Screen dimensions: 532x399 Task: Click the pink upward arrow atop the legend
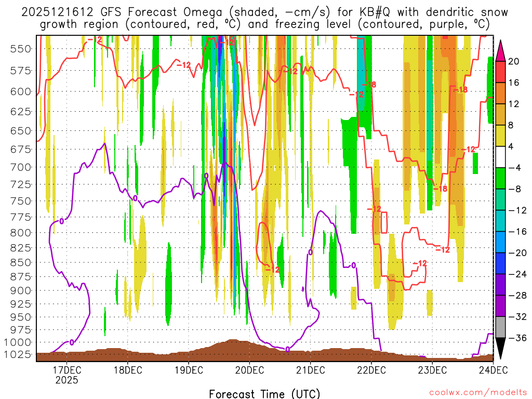[x=500, y=51]
